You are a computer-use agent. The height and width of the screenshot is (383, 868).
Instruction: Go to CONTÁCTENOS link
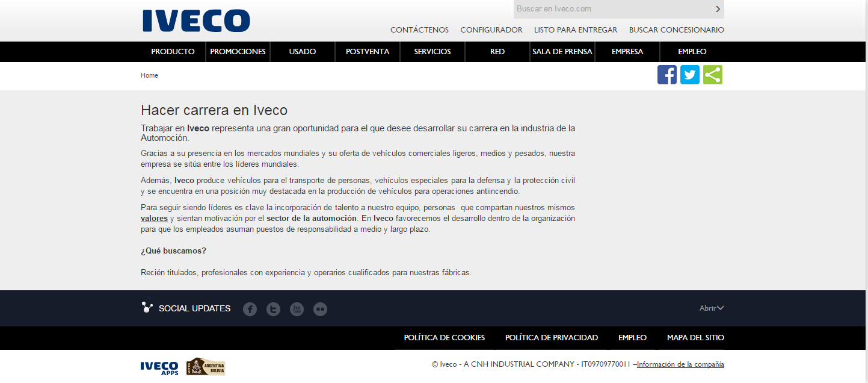[419, 30]
